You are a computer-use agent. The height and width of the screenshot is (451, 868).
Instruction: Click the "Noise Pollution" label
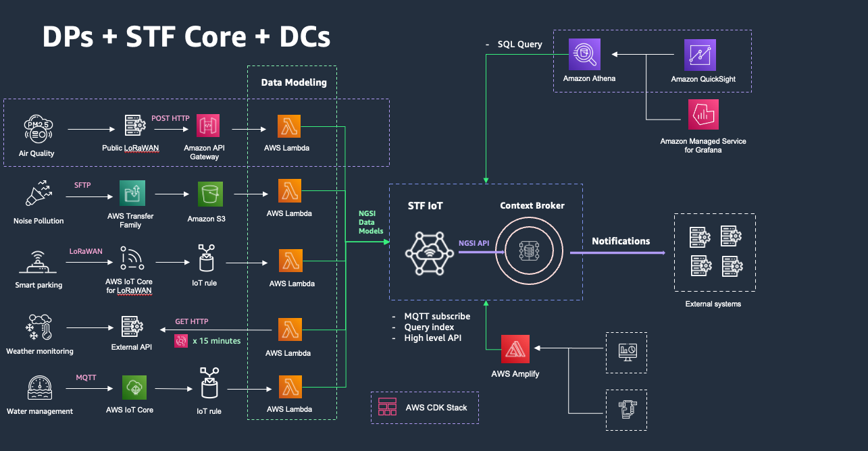pyautogui.click(x=39, y=221)
